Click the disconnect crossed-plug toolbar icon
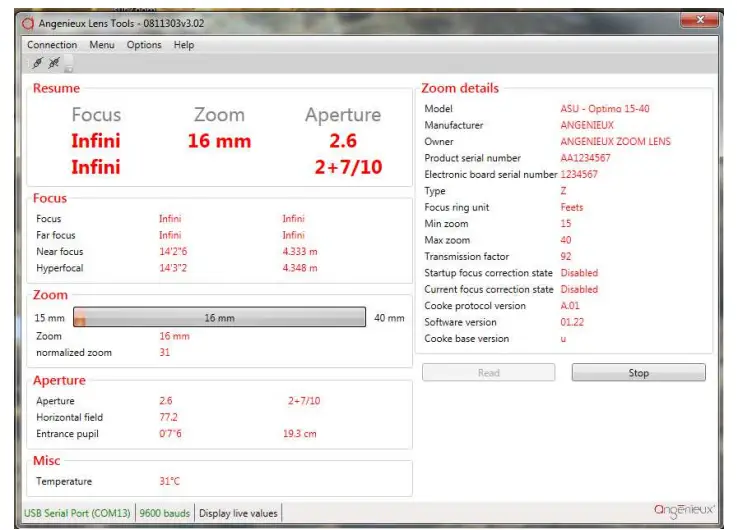This screenshot has width=737, height=530. (x=54, y=62)
